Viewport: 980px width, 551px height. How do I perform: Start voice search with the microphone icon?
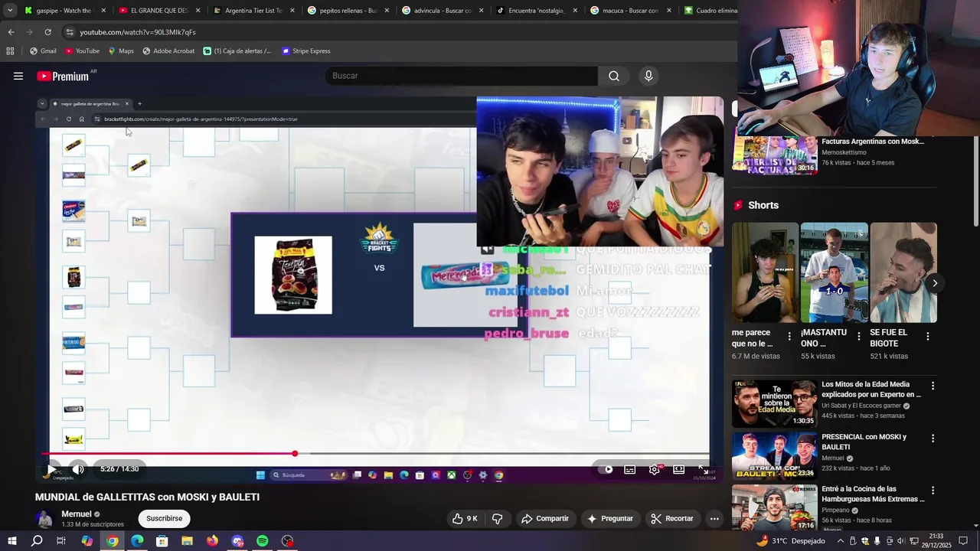click(x=648, y=76)
